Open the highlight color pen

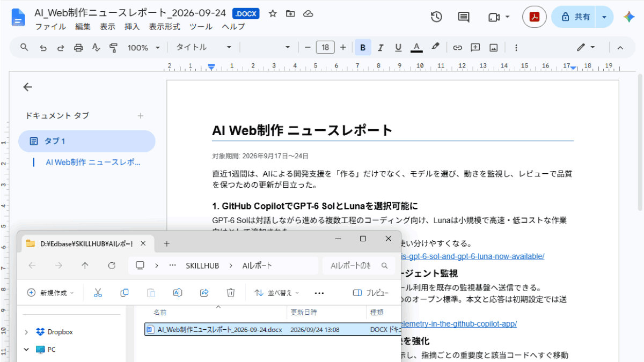click(435, 48)
